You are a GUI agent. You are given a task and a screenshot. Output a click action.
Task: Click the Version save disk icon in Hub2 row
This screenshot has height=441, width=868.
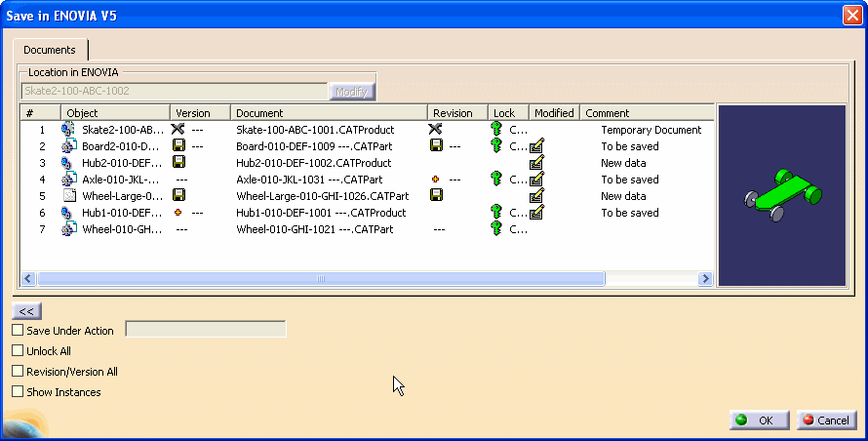click(178, 162)
